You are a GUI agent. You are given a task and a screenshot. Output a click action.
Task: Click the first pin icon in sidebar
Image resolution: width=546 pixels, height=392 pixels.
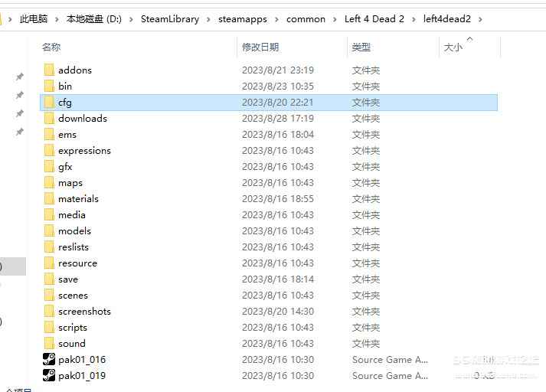pos(20,77)
